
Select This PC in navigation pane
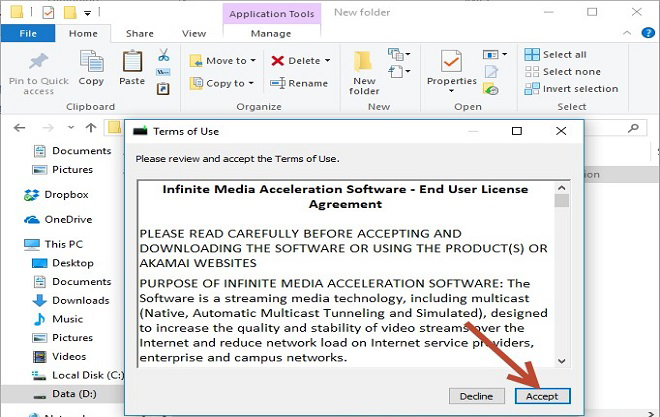pos(53,244)
